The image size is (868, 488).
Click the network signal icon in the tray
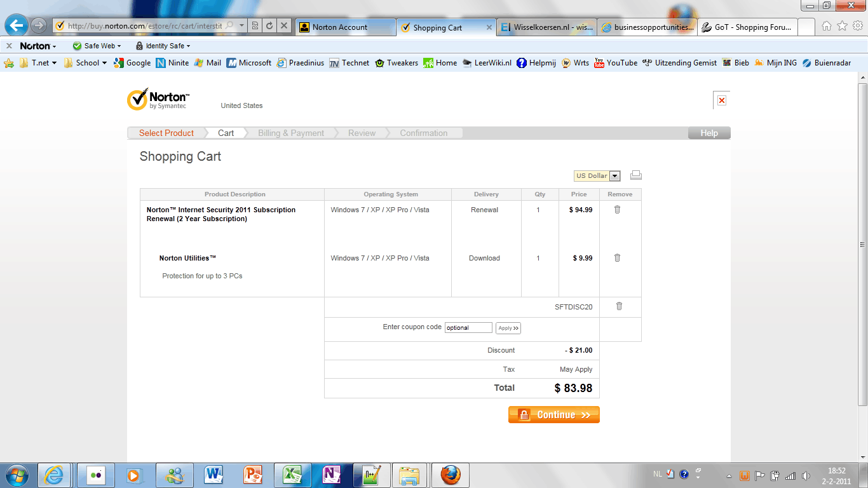(x=790, y=475)
